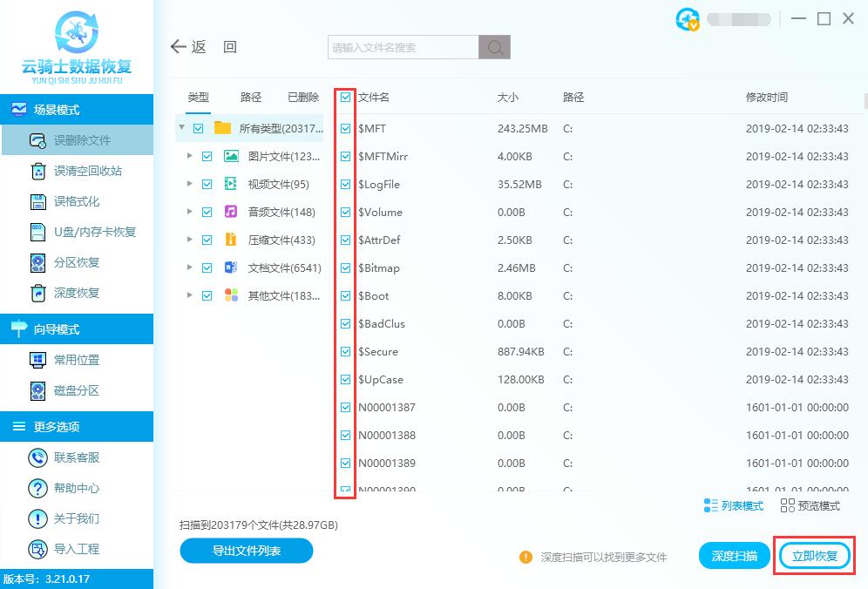The image size is (868, 589).
Task: Uncheck the N00001388 file checkbox
Action: (345, 435)
